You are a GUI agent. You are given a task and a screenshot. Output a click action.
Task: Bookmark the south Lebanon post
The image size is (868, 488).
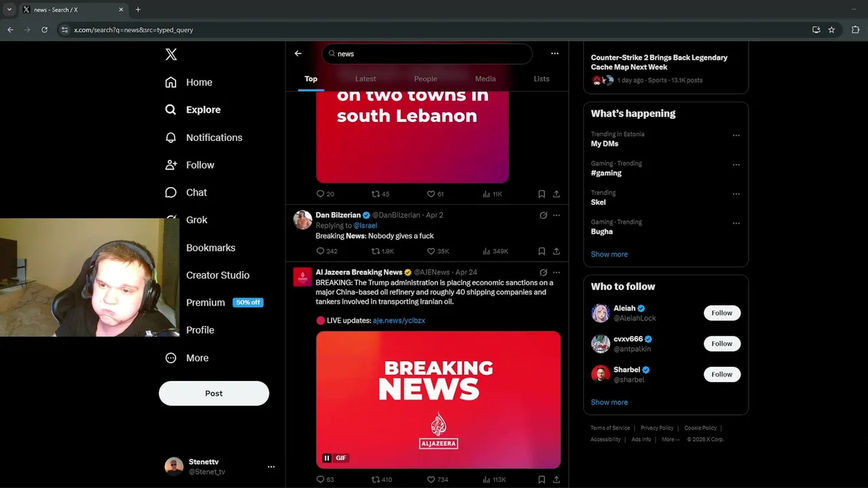pos(541,194)
